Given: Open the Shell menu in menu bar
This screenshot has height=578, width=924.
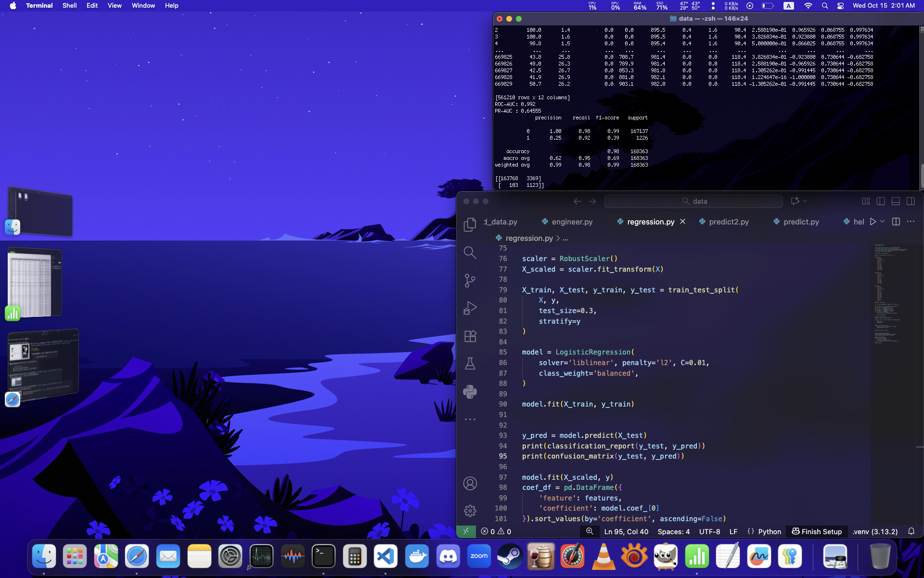Looking at the screenshot, I should click(x=69, y=6).
